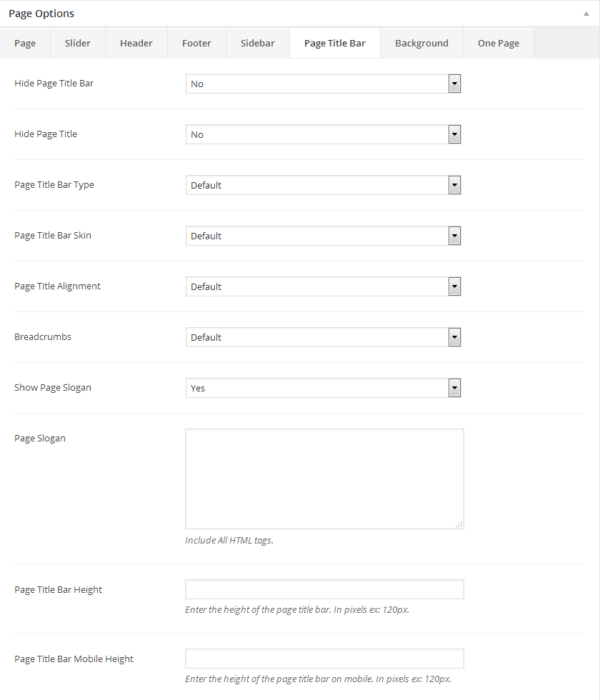The image size is (600, 700).
Task: Expand the Breadcrumbs dropdown
Action: [323, 337]
